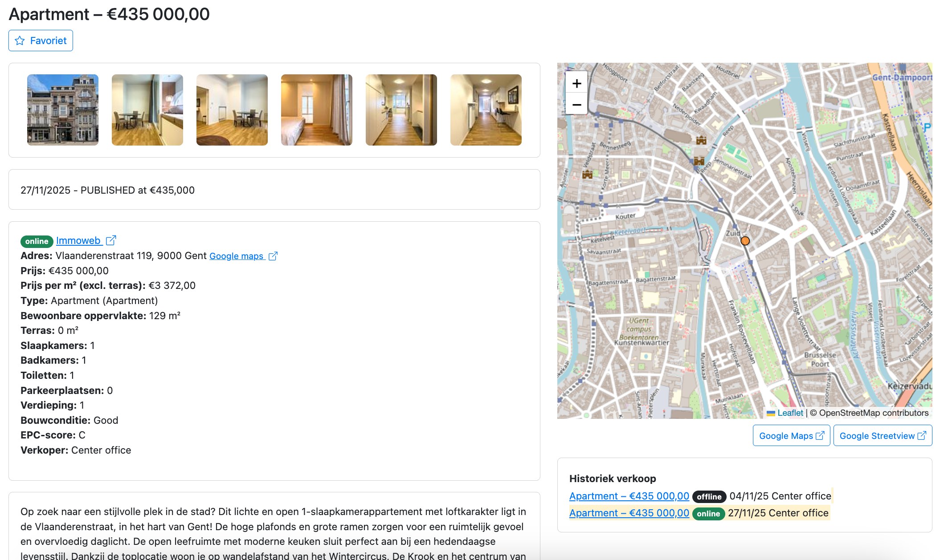Screen dimensions: 940x560
Task: Zoom out the map with minus button
Action: pyautogui.click(x=576, y=105)
